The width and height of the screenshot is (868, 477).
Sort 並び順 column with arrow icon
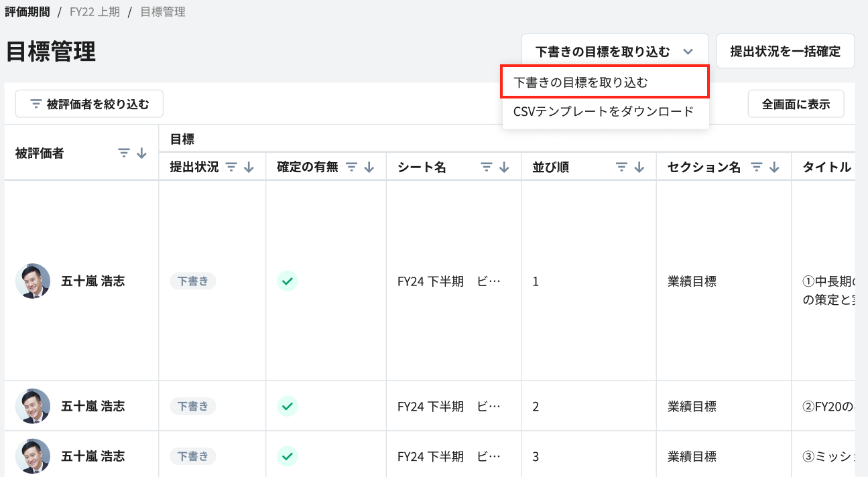639,167
